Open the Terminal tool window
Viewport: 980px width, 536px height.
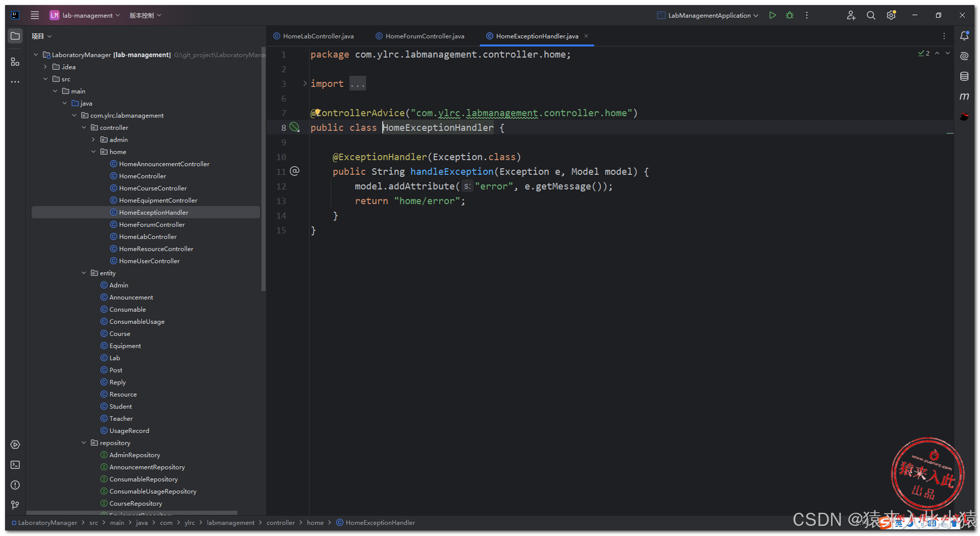point(15,465)
